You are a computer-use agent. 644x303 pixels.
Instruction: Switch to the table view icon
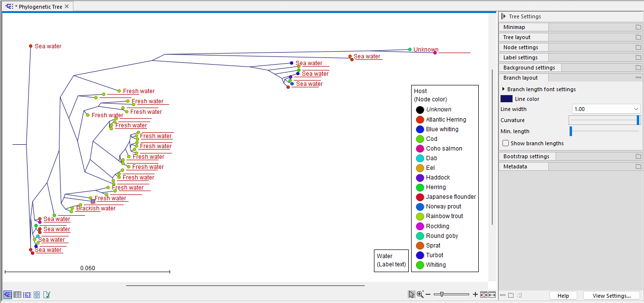coord(17,294)
